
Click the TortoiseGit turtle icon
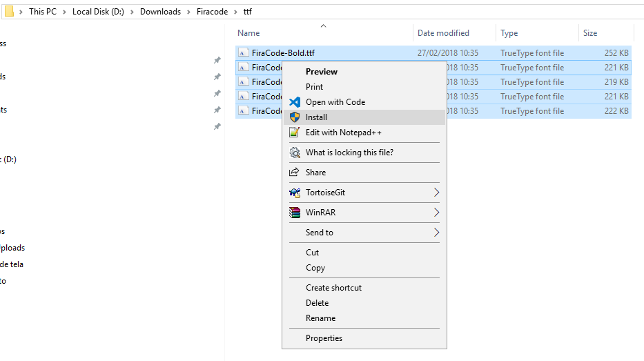tap(295, 192)
